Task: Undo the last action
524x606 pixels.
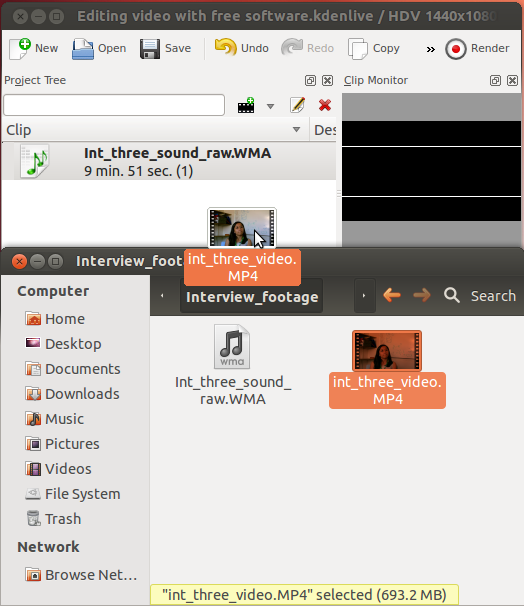Action: pyautogui.click(x=226, y=48)
